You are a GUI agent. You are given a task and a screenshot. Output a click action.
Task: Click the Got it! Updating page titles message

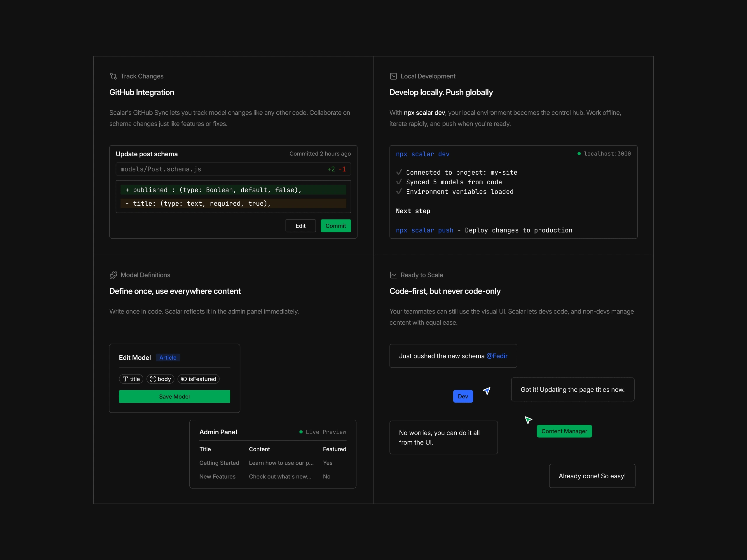pyautogui.click(x=573, y=390)
